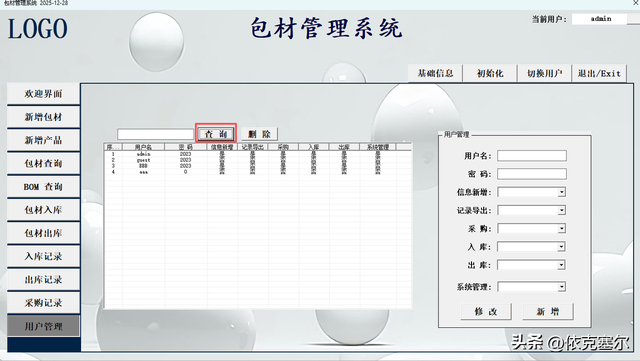Click the 信息新增 column header
The width and height of the screenshot is (640, 361).
(222, 147)
